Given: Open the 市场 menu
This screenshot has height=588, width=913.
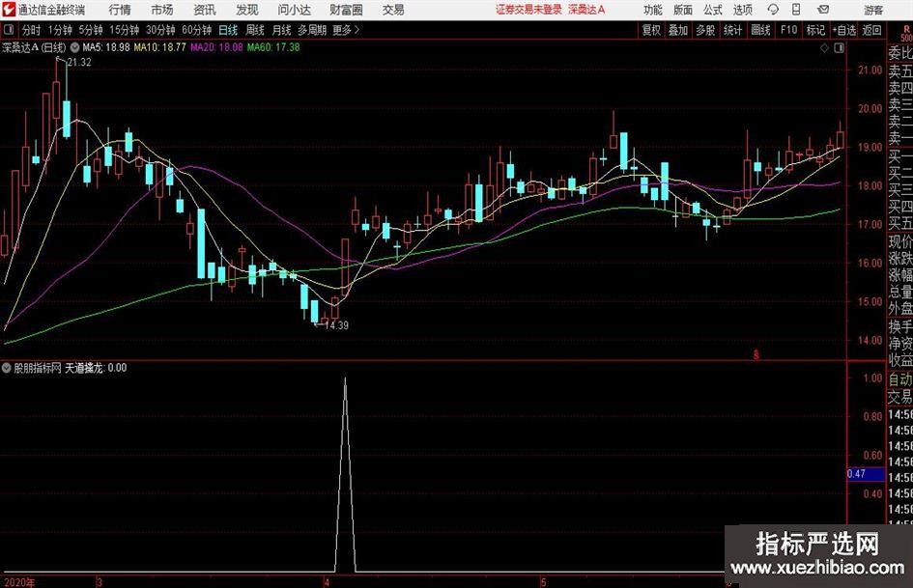Looking at the screenshot, I should [x=162, y=10].
